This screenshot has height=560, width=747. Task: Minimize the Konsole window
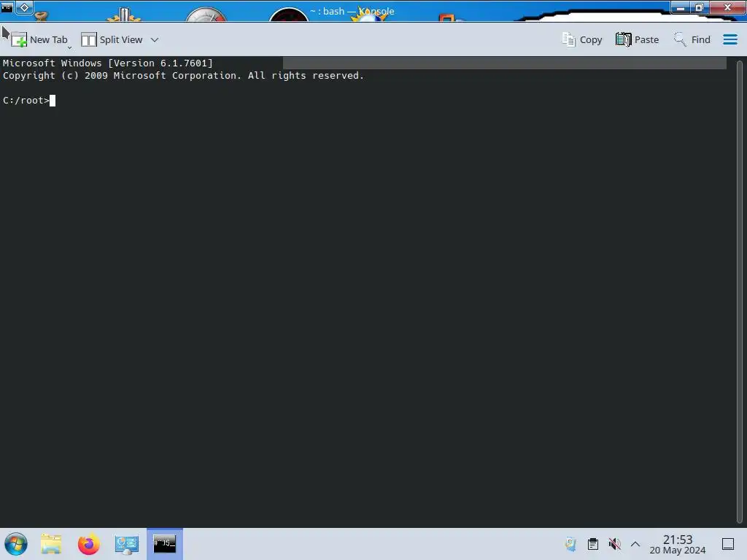click(x=681, y=7)
